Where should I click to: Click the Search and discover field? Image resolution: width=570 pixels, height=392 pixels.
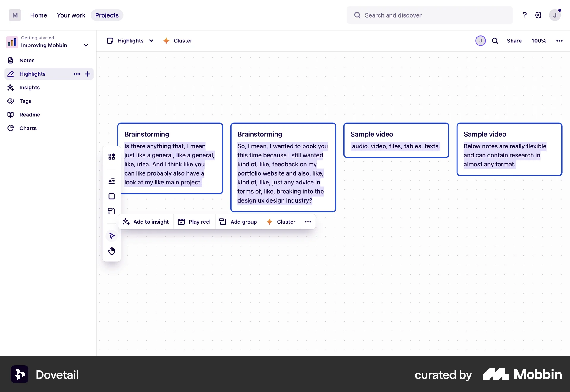coord(429,15)
